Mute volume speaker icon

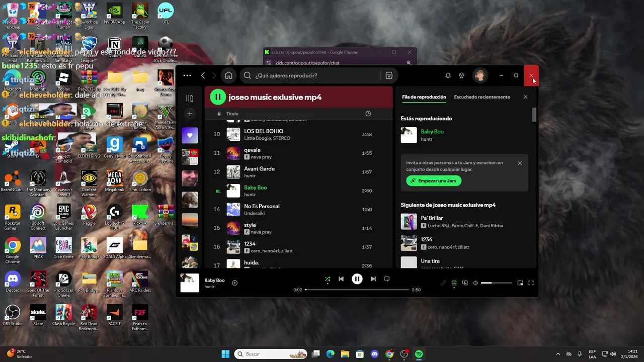475,283
